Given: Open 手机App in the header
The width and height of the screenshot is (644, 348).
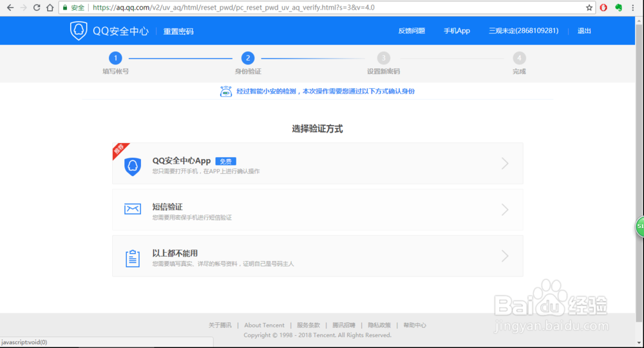Looking at the screenshot, I should 457,31.
